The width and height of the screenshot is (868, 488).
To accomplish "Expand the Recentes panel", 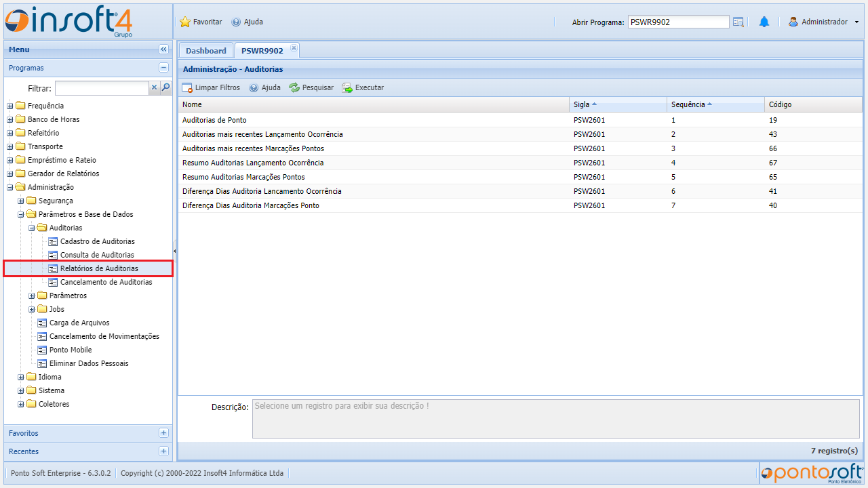I will pos(163,451).
